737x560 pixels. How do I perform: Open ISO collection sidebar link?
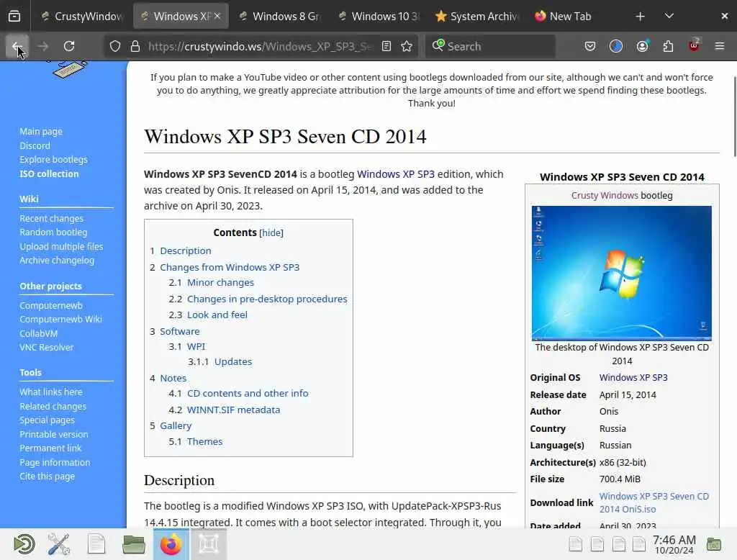tap(49, 174)
